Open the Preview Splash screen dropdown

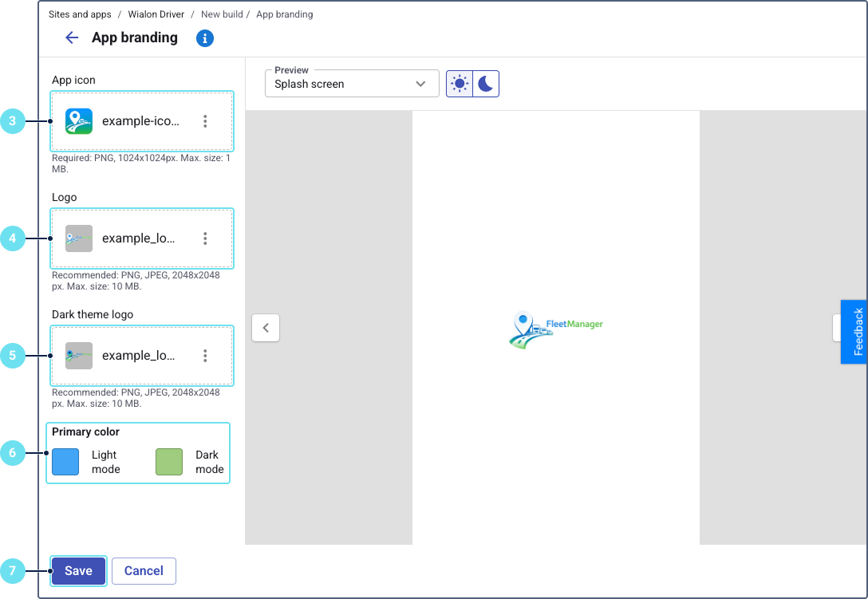tap(352, 84)
